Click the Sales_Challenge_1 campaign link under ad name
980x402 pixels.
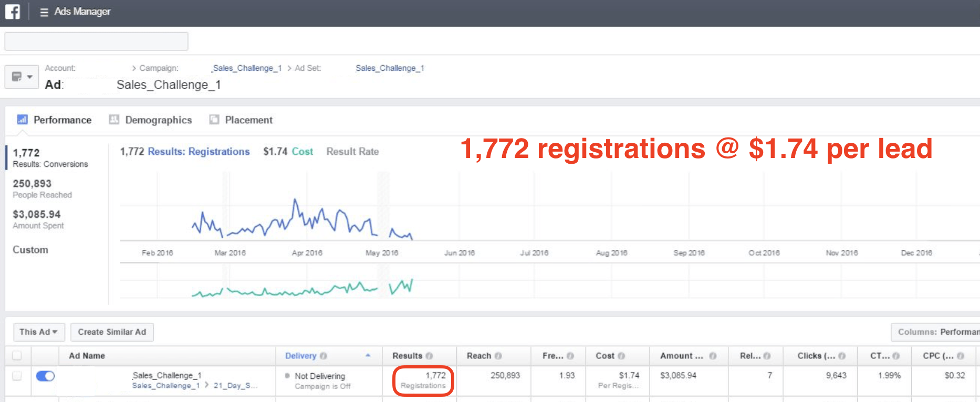165,386
